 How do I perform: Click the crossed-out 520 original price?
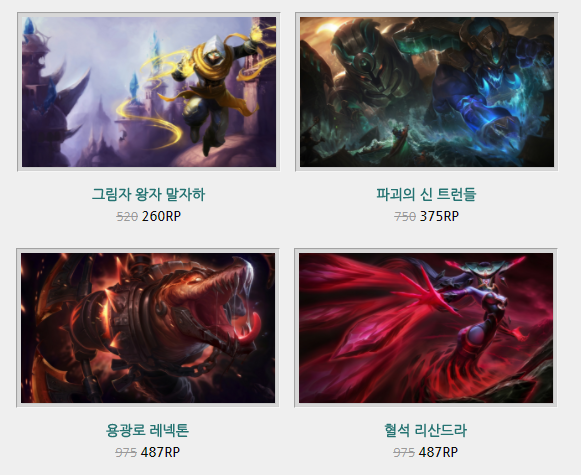[x=127, y=216]
